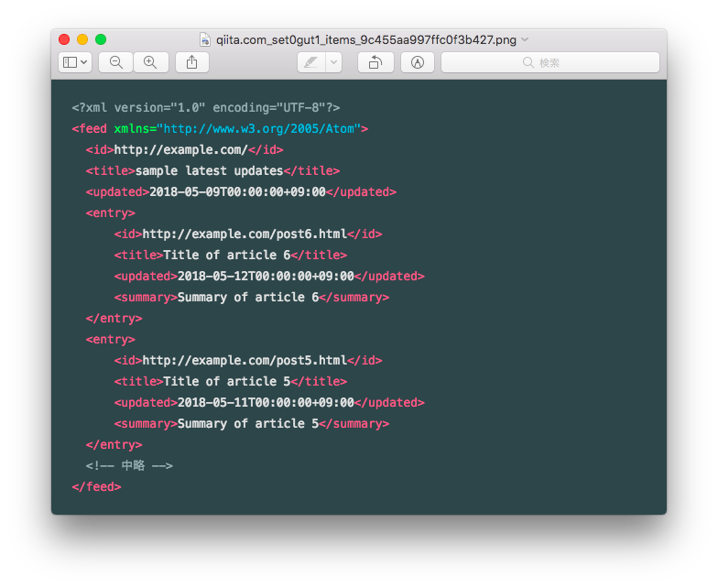Click 'Summary of article 5' text
718x588 pixels.
coord(248,423)
